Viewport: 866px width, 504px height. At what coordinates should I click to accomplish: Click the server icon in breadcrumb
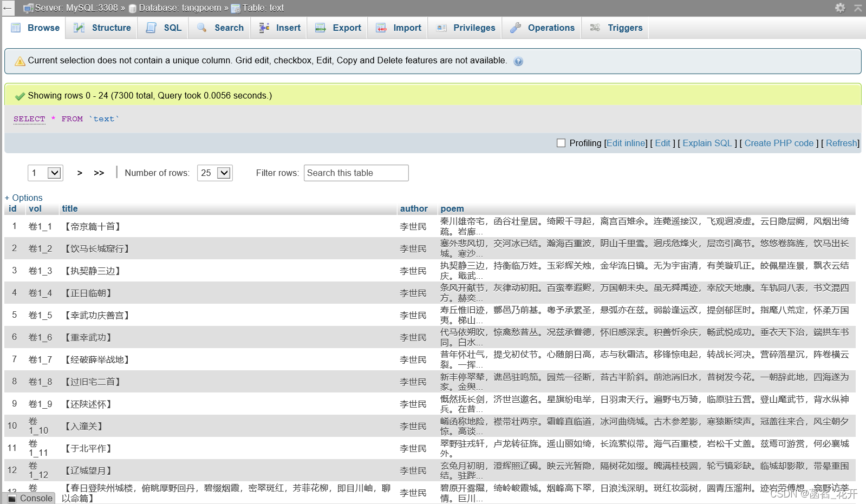[28, 8]
